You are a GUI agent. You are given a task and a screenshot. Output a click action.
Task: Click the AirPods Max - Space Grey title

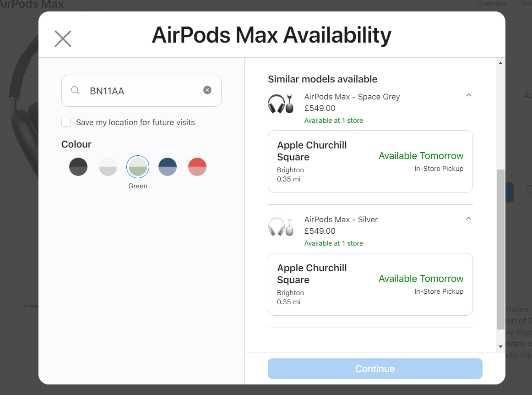(x=352, y=97)
